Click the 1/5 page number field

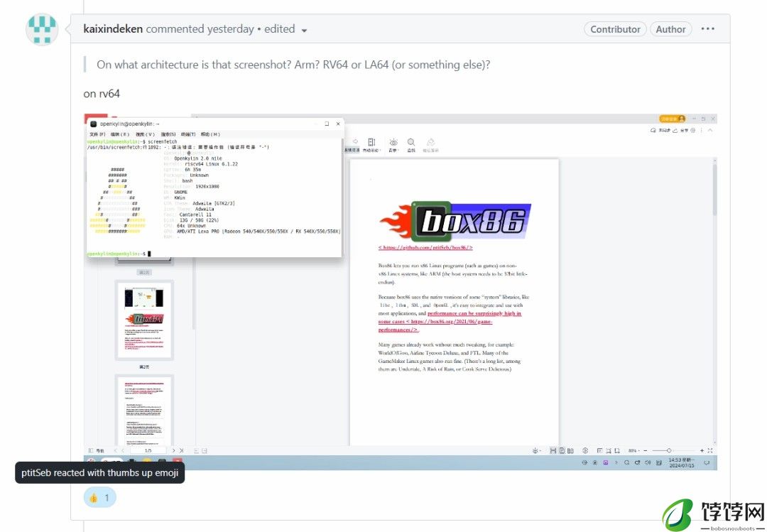click(148, 450)
